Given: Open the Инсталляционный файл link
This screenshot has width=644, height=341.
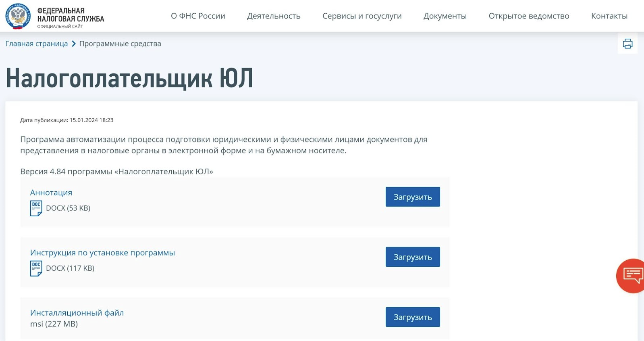Looking at the screenshot, I should point(77,313).
